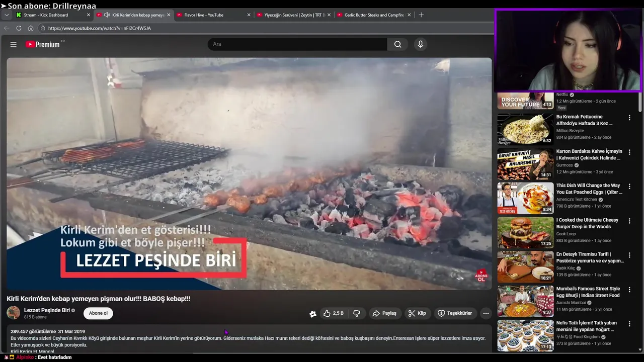This screenshot has width=644, height=362.
Task: Close the Yiyeceğin Serüveni tab
Action: tap(329, 15)
